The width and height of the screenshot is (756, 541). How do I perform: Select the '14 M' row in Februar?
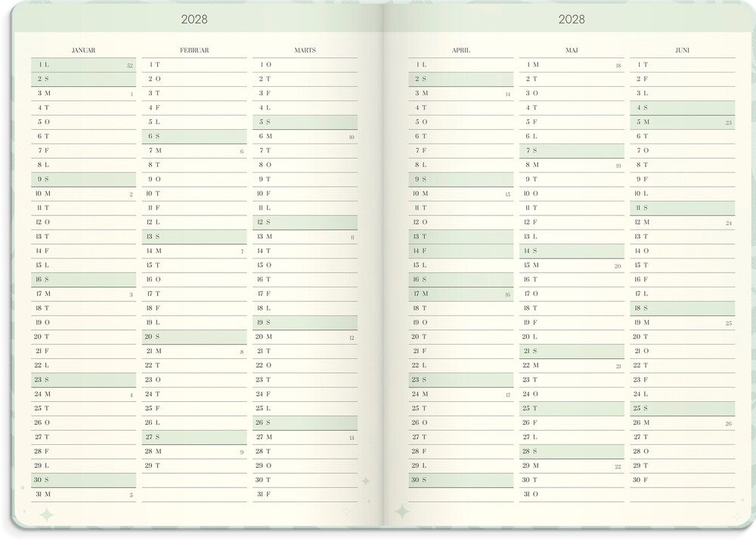pyautogui.click(x=194, y=252)
